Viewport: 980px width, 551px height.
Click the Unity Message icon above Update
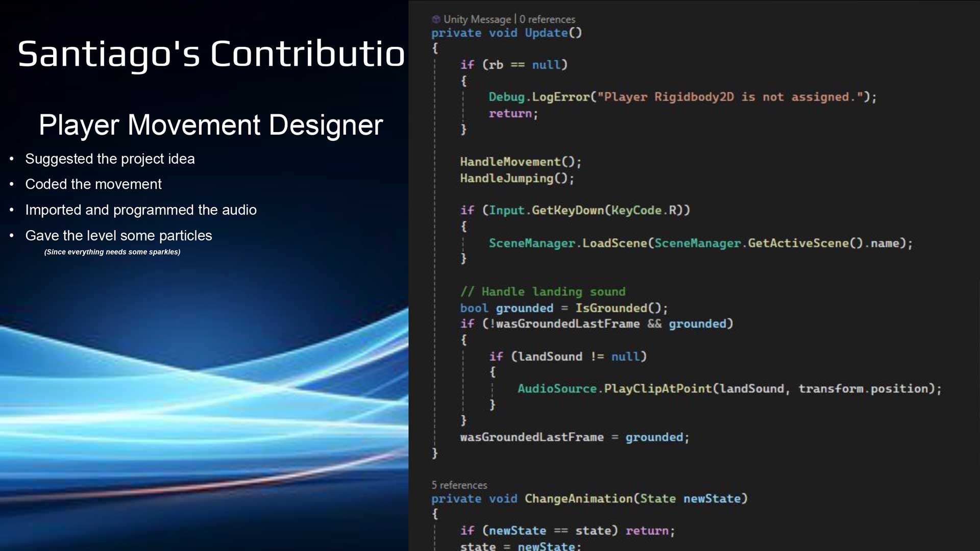pyautogui.click(x=436, y=19)
